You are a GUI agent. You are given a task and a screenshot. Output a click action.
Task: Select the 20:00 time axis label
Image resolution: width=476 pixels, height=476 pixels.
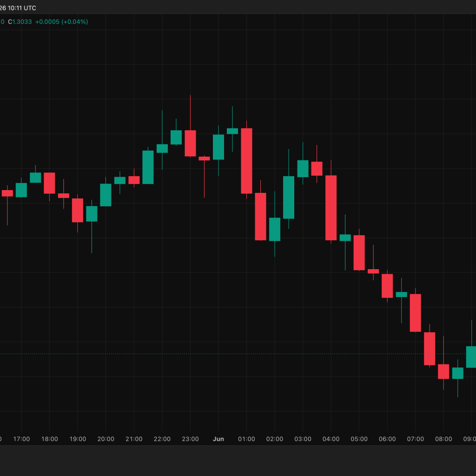coord(106,439)
